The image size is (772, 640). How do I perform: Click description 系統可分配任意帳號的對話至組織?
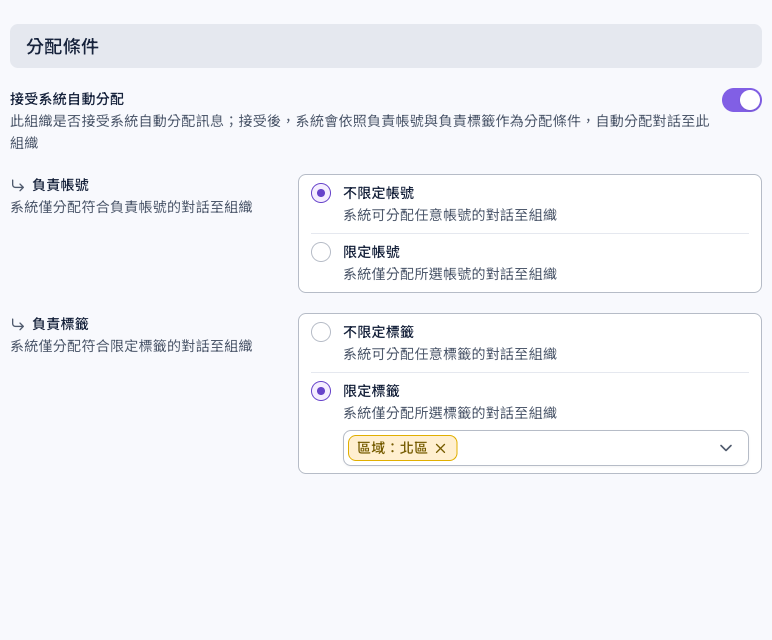(450, 215)
